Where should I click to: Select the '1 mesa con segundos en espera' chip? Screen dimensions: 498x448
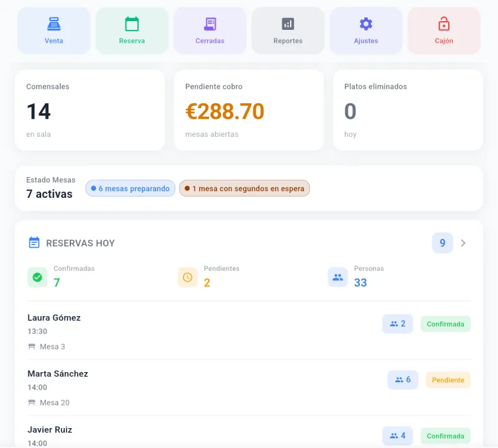pos(245,189)
